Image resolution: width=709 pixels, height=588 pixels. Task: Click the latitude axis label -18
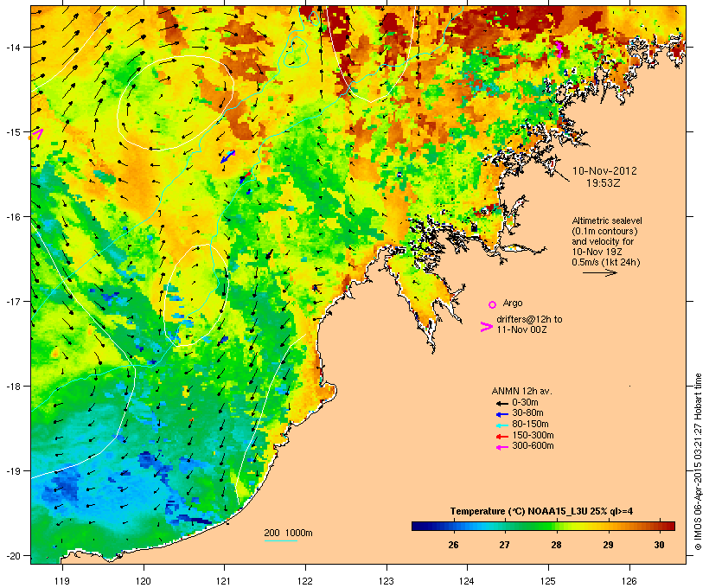point(12,387)
